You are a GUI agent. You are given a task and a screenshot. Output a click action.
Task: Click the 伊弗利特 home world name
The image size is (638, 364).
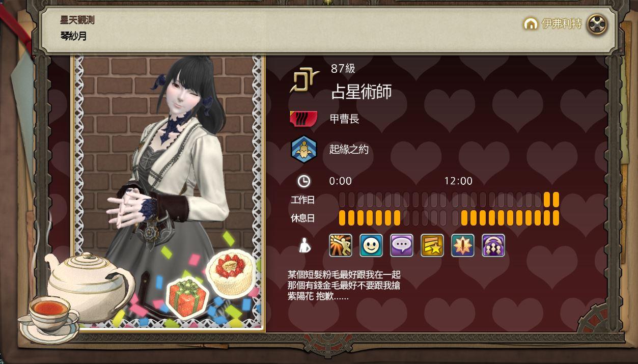click(562, 24)
